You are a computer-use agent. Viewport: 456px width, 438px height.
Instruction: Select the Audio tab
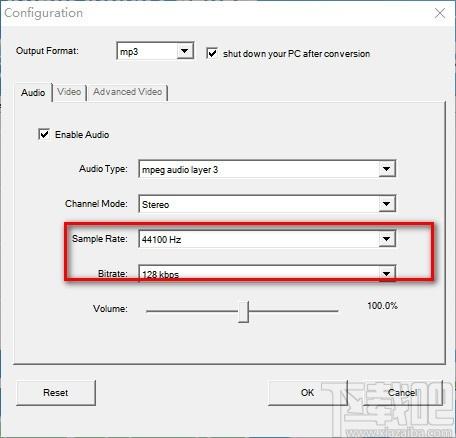[x=33, y=92]
